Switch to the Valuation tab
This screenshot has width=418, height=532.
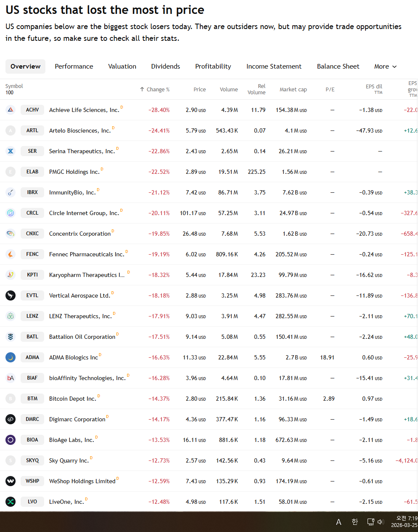[x=122, y=66]
